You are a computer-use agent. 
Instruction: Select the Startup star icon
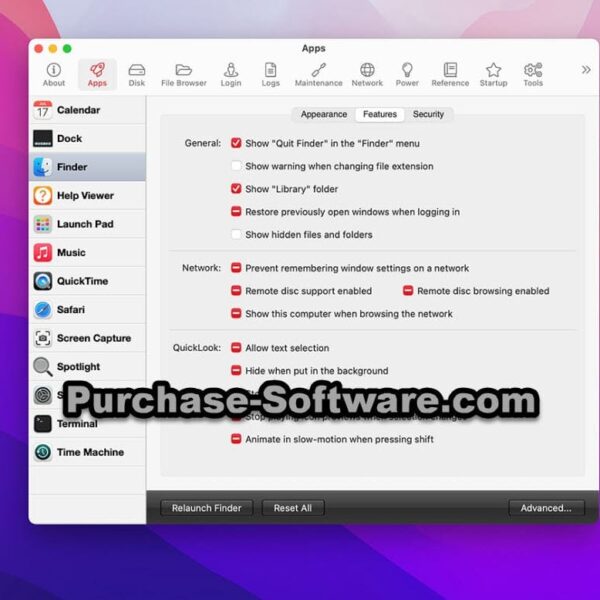pos(493,71)
